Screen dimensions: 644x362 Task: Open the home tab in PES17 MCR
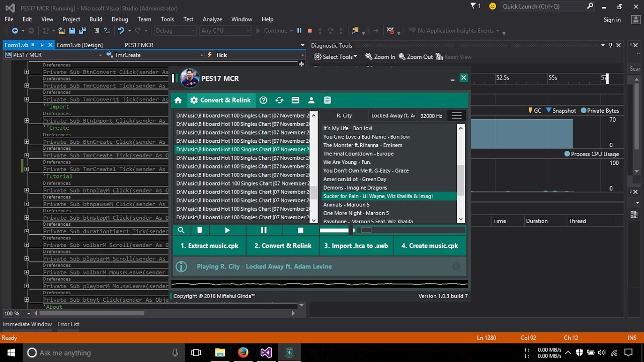coord(178,100)
